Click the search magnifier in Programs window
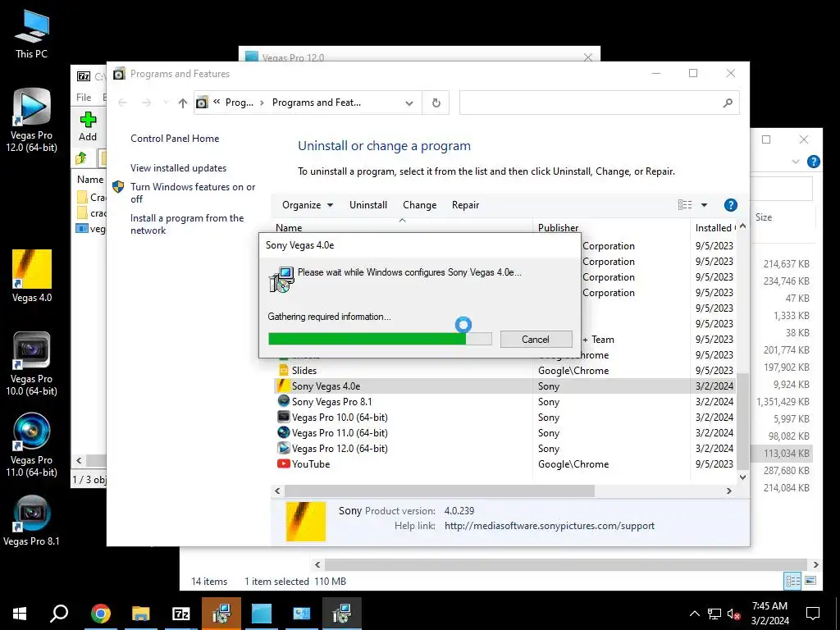 (727, 103)
